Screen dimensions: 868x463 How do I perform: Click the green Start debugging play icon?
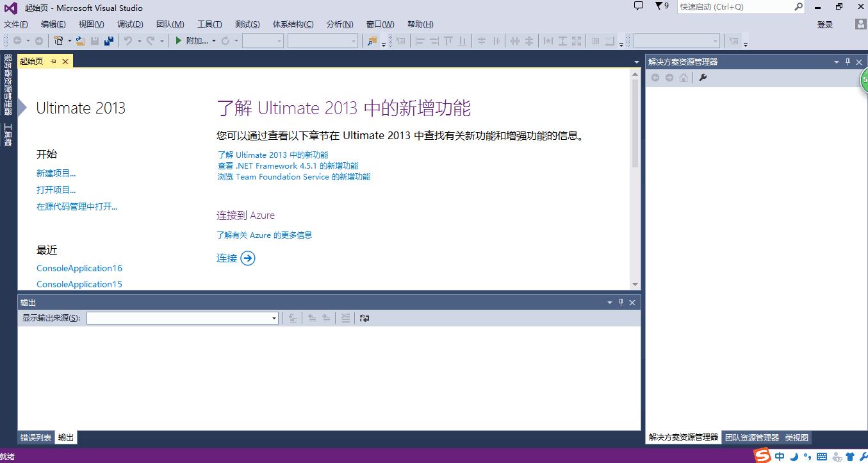click(179, 40)
